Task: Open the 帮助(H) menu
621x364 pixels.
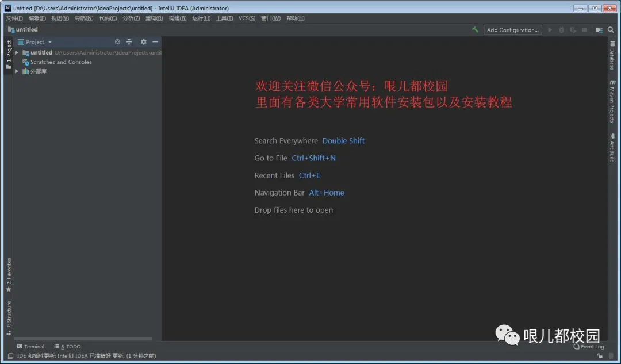Action: (x=296, y=18)
